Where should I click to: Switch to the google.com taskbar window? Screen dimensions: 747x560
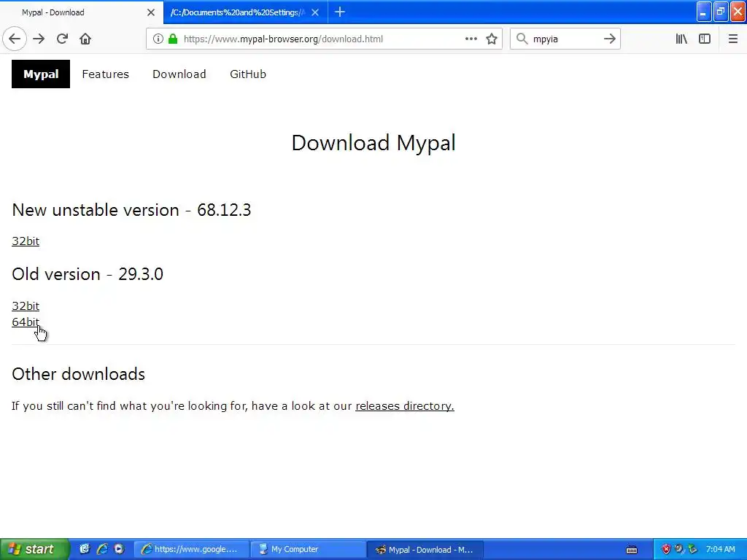point(193,550)
